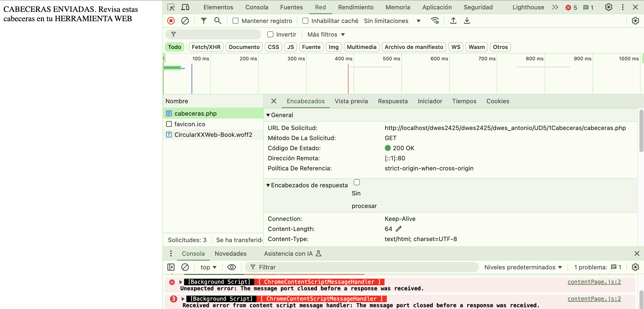Open the top context dropdown

pos(209,267)
